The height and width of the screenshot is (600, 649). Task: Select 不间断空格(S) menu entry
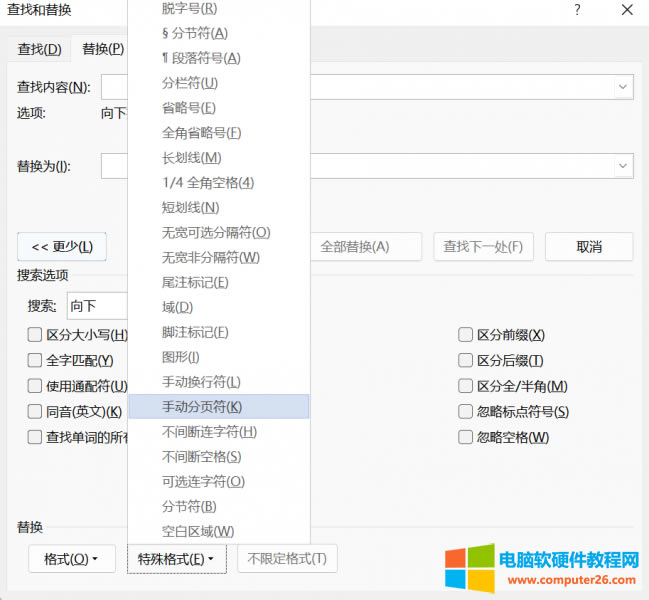click(201, 457)
